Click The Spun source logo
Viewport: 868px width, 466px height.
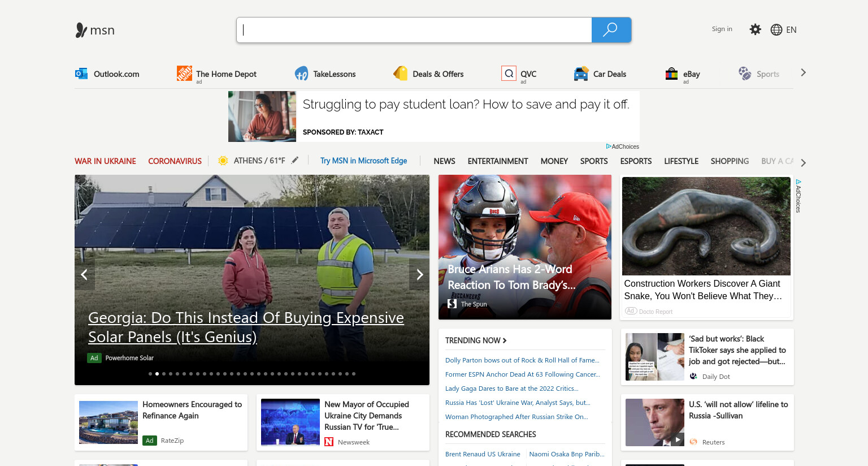point(452,304)
